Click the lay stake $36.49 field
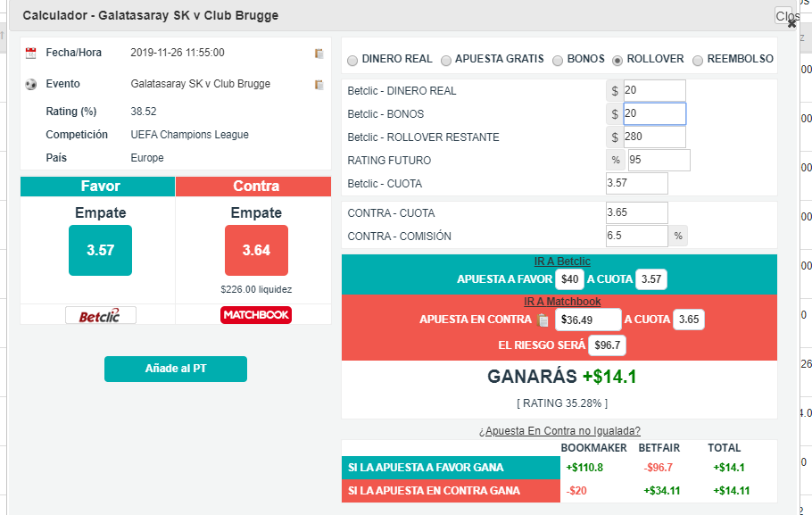812x515 pixels. (588, 320)
